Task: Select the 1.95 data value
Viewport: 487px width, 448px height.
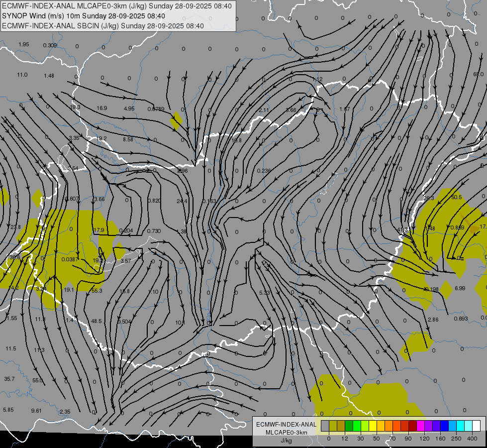Action: 24,44
